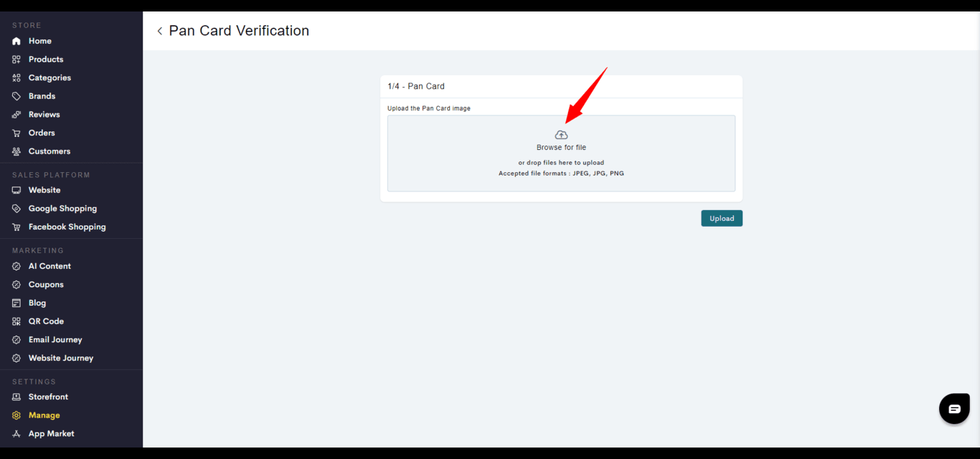Click the Customers people icon
Screen dimensions: 980x459
tap(17, 151)
